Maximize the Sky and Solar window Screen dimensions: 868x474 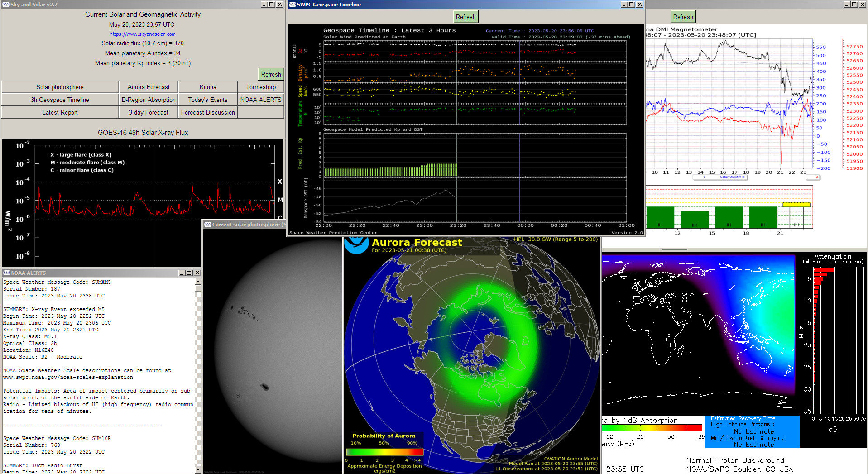tap(272, 4)
